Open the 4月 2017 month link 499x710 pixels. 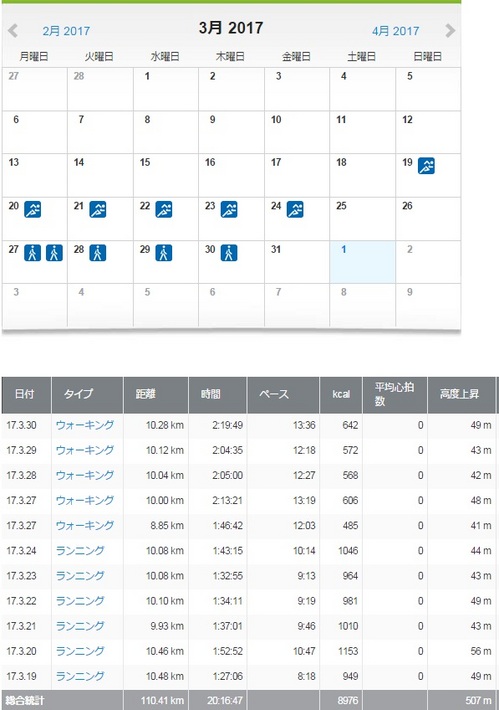[x=395, y=31]
